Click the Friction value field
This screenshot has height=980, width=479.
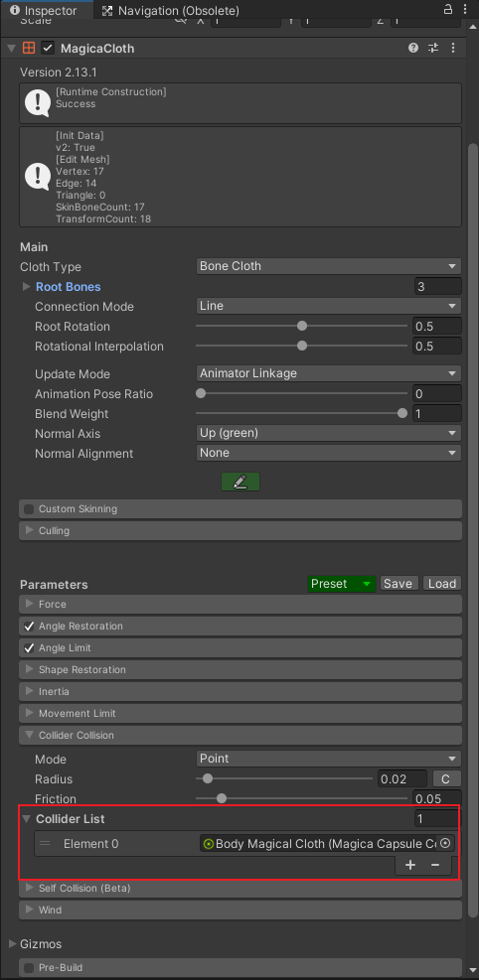coord(437,798)
